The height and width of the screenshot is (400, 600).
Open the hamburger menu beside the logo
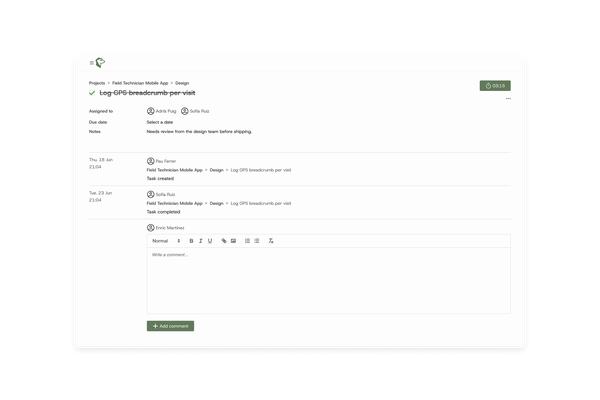coord(91,63)
